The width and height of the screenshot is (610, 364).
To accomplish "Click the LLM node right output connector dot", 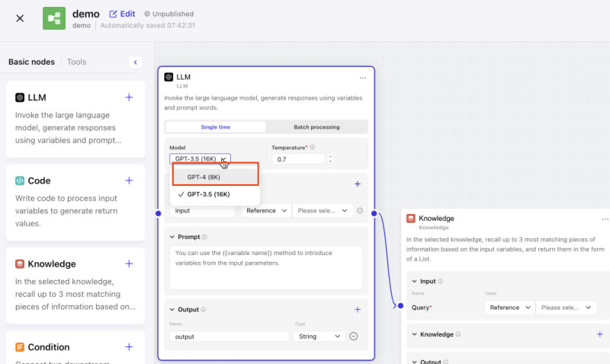I will point(374,213).
